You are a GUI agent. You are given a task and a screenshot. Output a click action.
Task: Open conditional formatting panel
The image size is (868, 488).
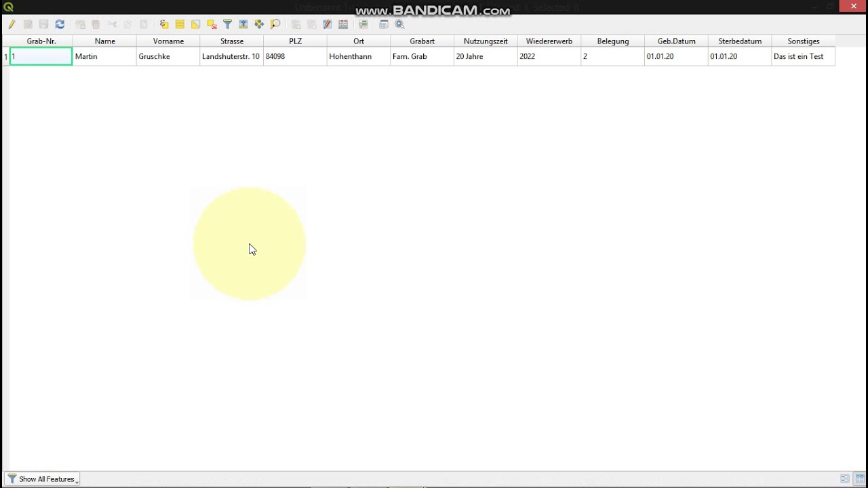pos(363,24)
